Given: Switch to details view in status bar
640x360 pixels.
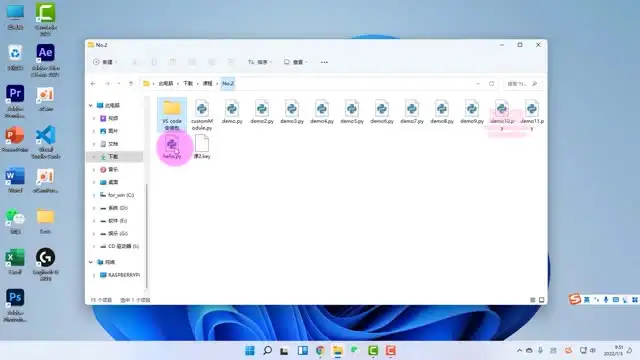Looking at the screenshot, I should pyautogui.click(x=533, y=300).
